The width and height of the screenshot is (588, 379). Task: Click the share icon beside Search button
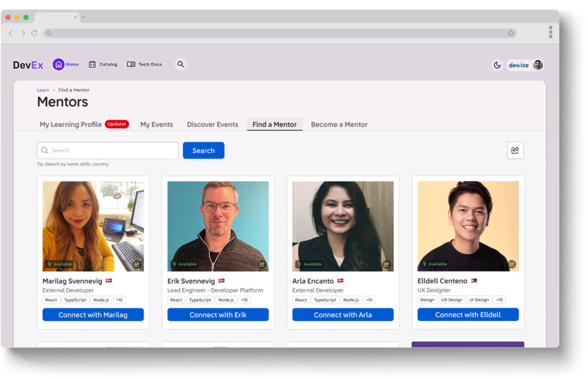point(515,150)
